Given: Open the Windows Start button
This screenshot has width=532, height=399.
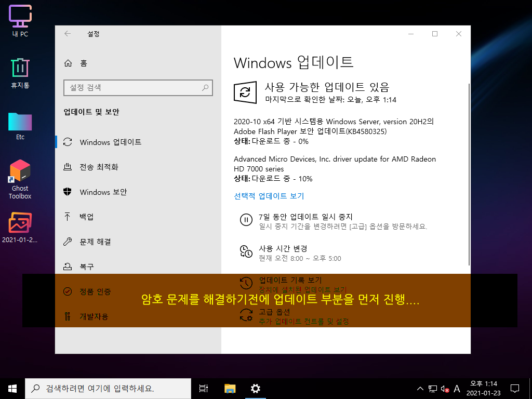Looking at the screenshot, I should (x=12, y=389).
